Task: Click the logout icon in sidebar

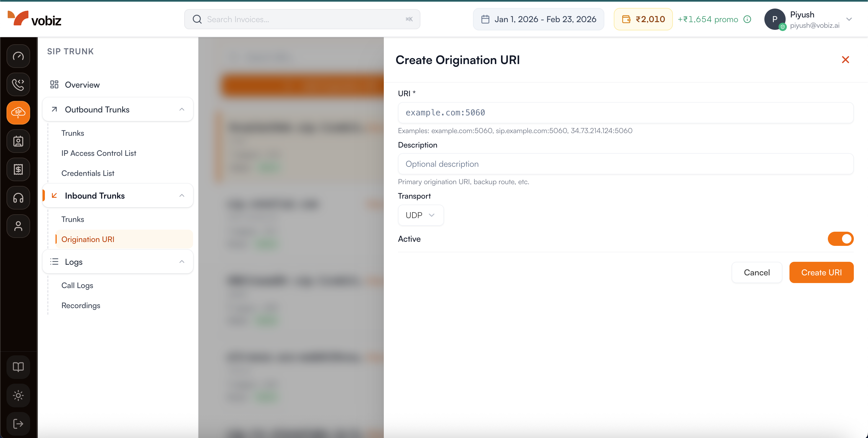Action: [x=18, y=423]
